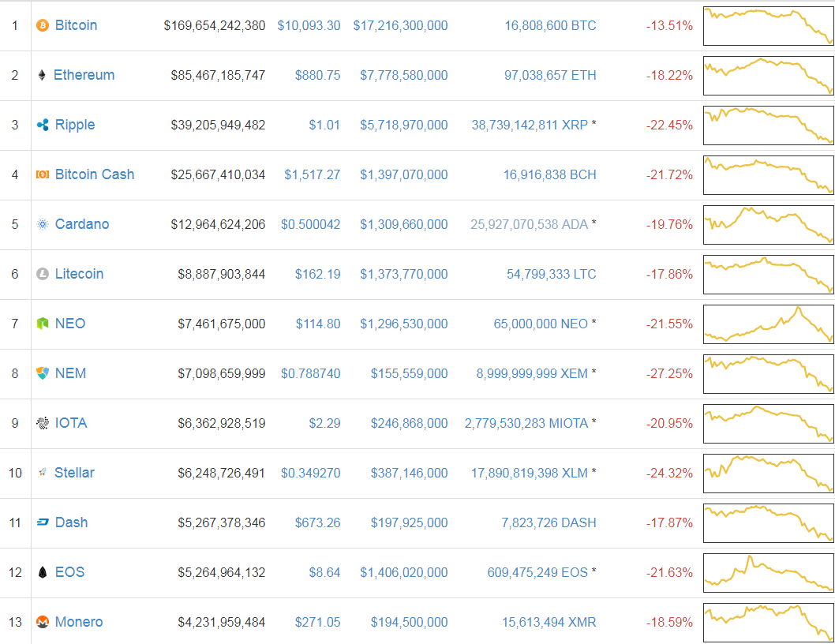
Task: Click the Monero orange logo icon
Action: pyautogui.click(x=43, y=622)
